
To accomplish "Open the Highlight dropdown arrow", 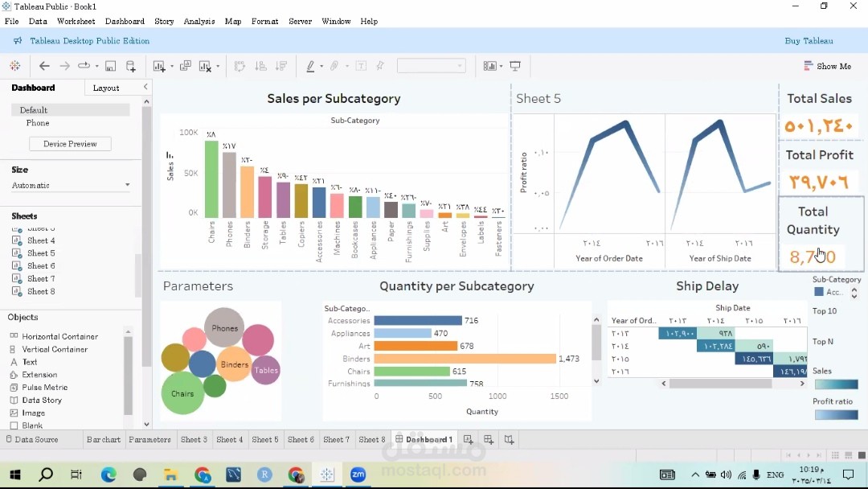I will click(321, 67).
